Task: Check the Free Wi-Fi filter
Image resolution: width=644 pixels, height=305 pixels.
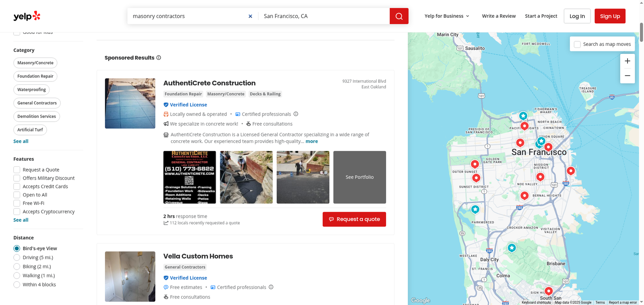Action: click(x=17, y=203)
